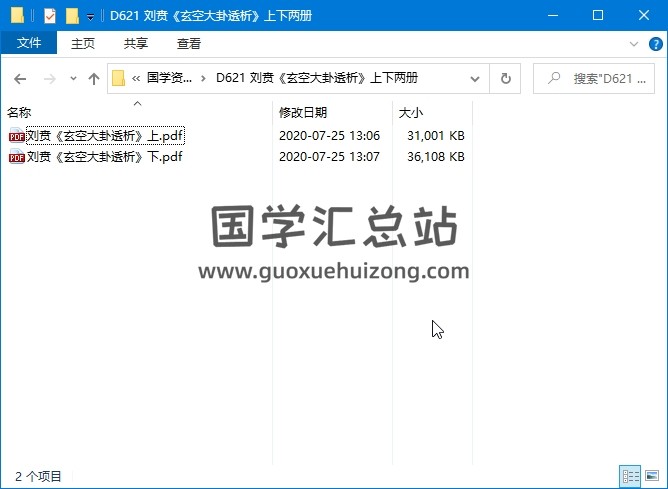
Task: Open the 文件 menu
Action: [29, 44]
